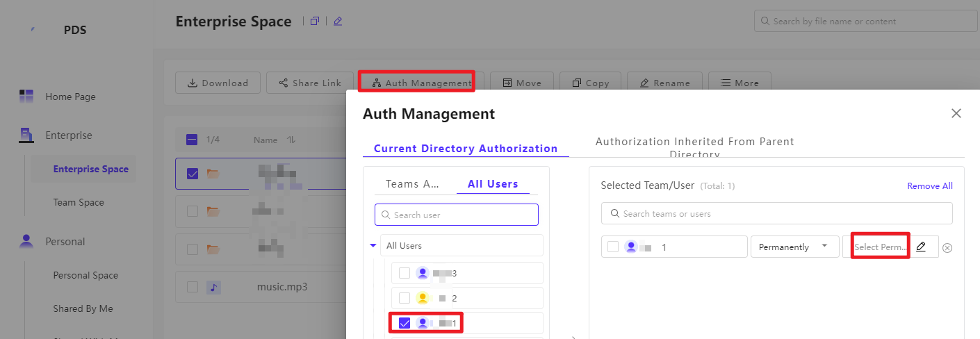
Task: Click the edit pencil beside Enterprise Space title
Action: click(x=338, y=22)
